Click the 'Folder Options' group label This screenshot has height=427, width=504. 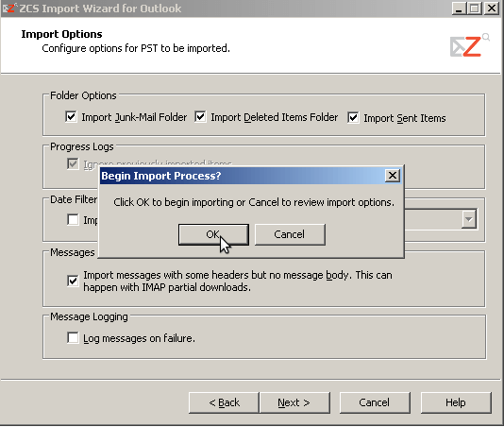click(x=83, y=95)
